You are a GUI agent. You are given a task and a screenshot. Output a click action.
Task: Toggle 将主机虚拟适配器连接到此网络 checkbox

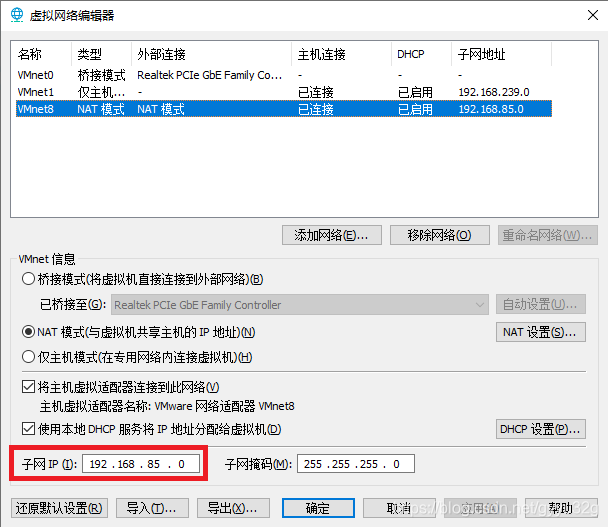click(x=28, y=387)
